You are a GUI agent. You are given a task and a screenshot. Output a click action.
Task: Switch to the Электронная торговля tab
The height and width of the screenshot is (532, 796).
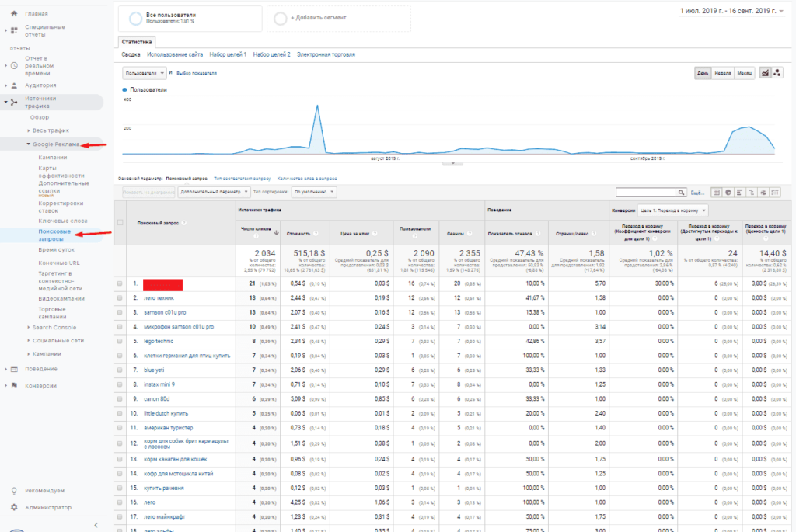326,54
